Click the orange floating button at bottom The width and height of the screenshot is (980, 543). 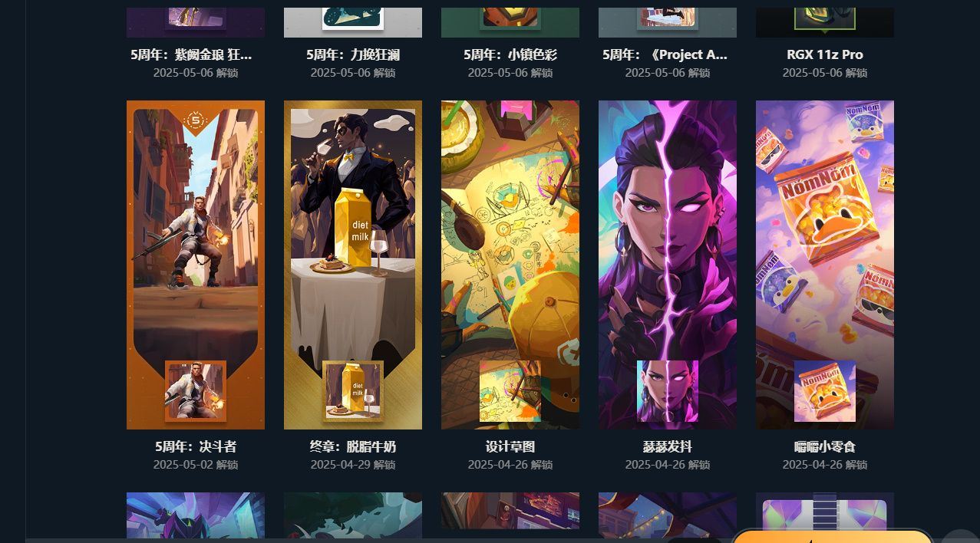pos(832,536)
